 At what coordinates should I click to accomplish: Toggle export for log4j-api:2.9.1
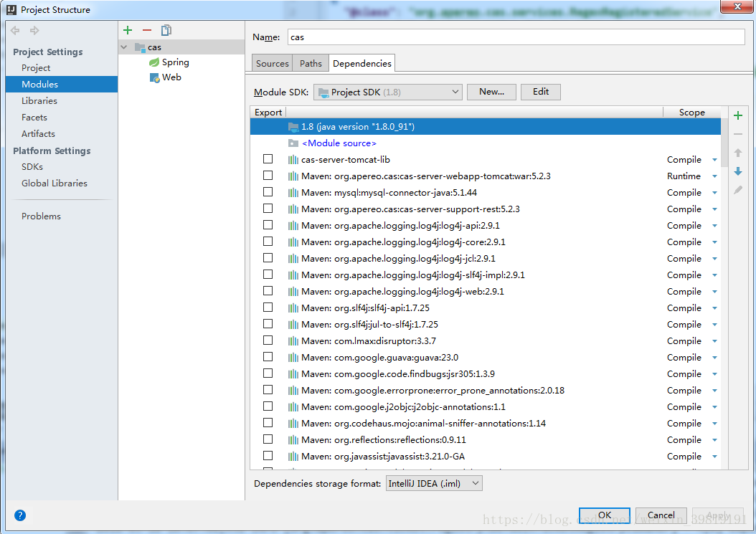pyautogui.click(x=268, y=225)
